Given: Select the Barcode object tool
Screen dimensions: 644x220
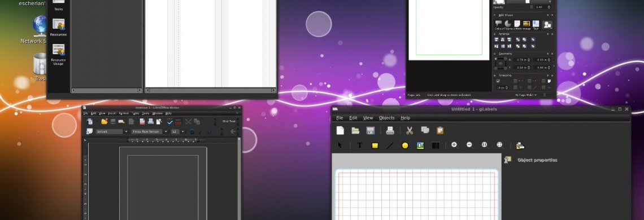Looking at the screenshot, I should click(436, 146).
